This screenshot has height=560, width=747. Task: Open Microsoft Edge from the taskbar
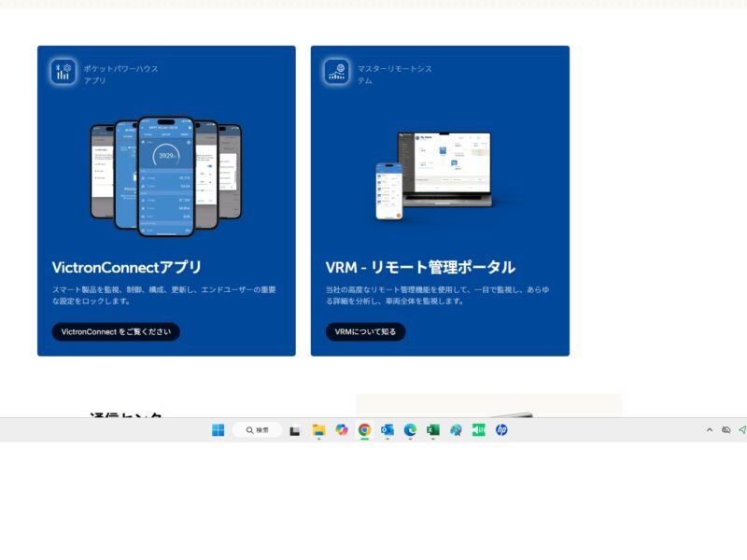pos(410,430)
